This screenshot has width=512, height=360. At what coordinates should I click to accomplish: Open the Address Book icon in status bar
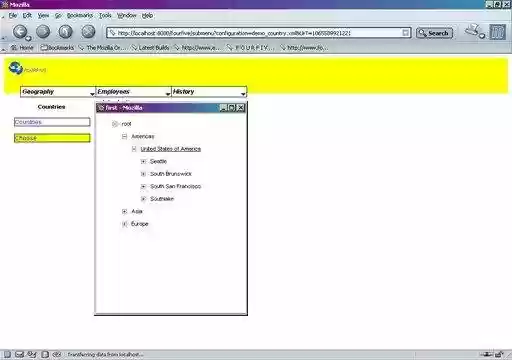coord(45,354)
